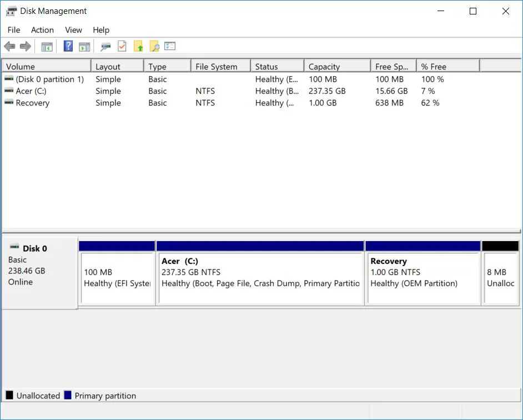Image resolution: width=523 pixels, height=420 pixels.
Task: Click the yellow icon with magnifying glass
Action: click(x=154, y=47)
